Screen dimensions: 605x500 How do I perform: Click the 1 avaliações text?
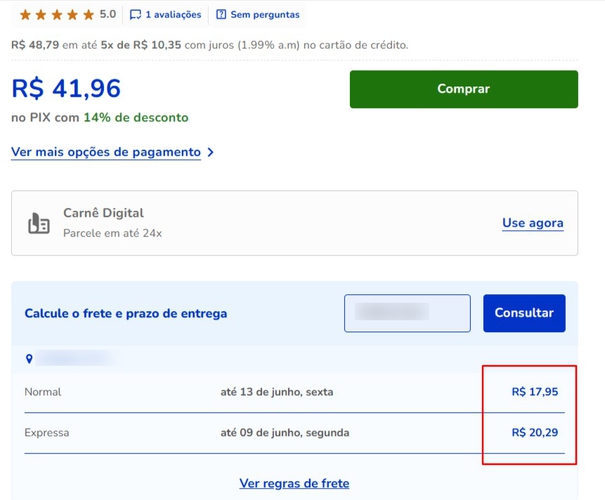pos(173,15)
